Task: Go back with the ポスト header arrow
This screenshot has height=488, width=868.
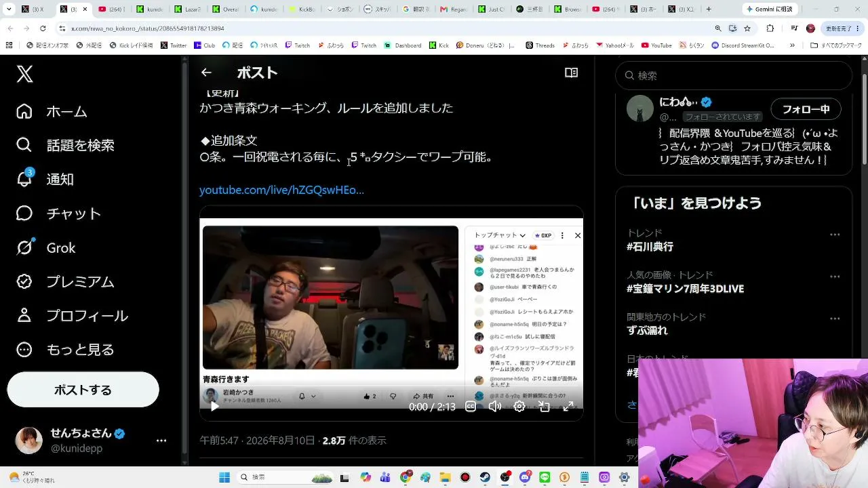Action: pos(206,73)
